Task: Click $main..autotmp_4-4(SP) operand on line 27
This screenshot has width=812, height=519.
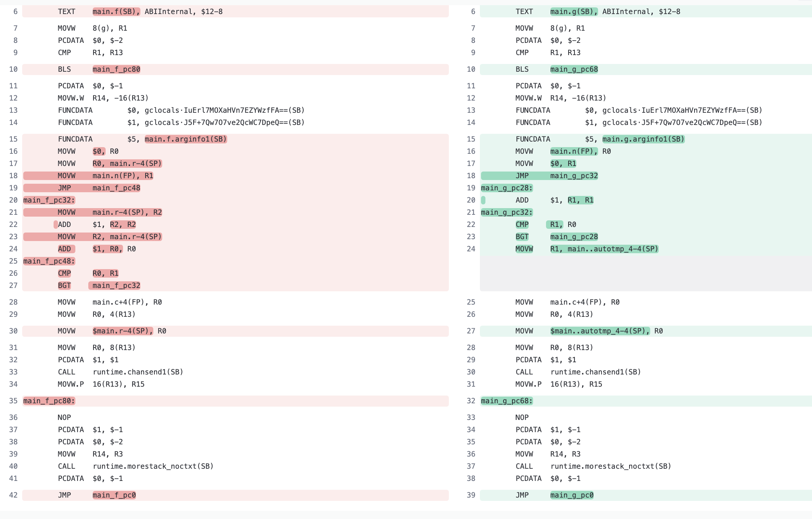Action: [600, 331]
